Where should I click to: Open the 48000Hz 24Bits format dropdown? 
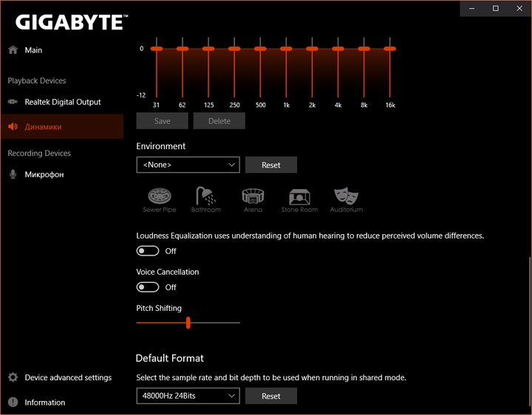[188, 396]
